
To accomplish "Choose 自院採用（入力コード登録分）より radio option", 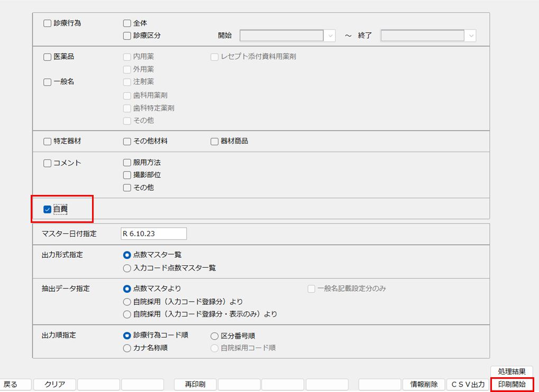I will click(127, 302).
